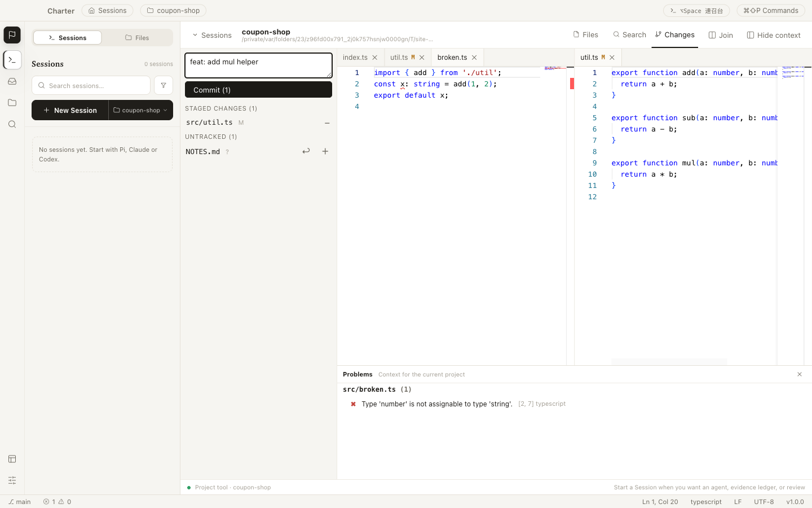Click the flag icon at sidebar top
Viewport: 812px width, 508px height.
(12, 35)
